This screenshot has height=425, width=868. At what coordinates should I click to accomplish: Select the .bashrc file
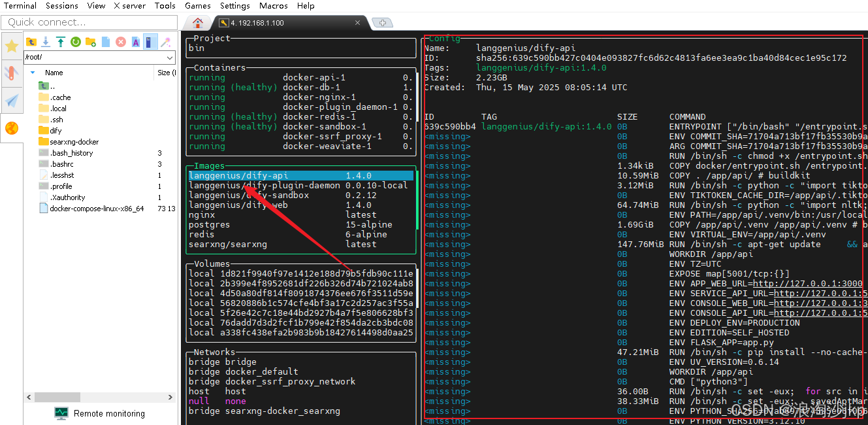click(x=57, y=164)
